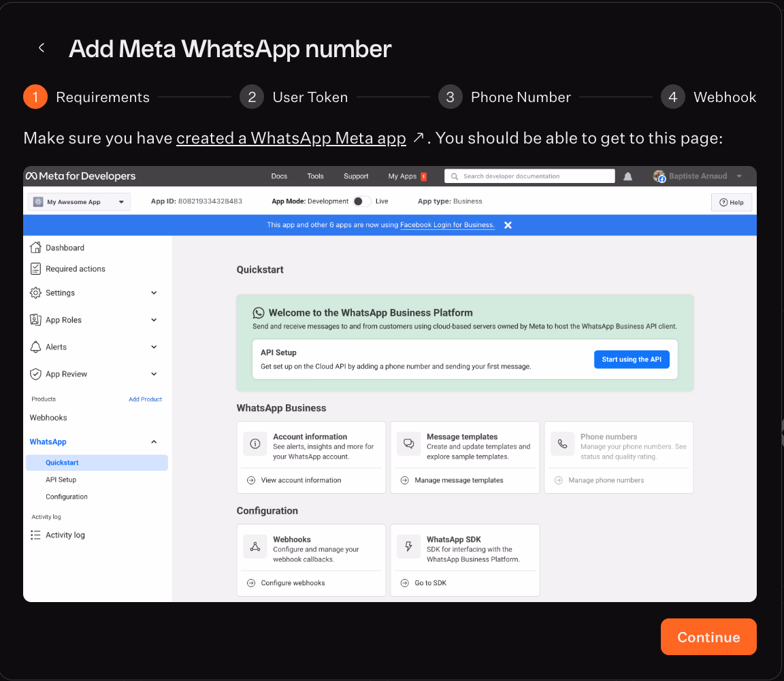Screen dimensions: 784x681
Task: Click the Activity log list icon
Action: 36,535
